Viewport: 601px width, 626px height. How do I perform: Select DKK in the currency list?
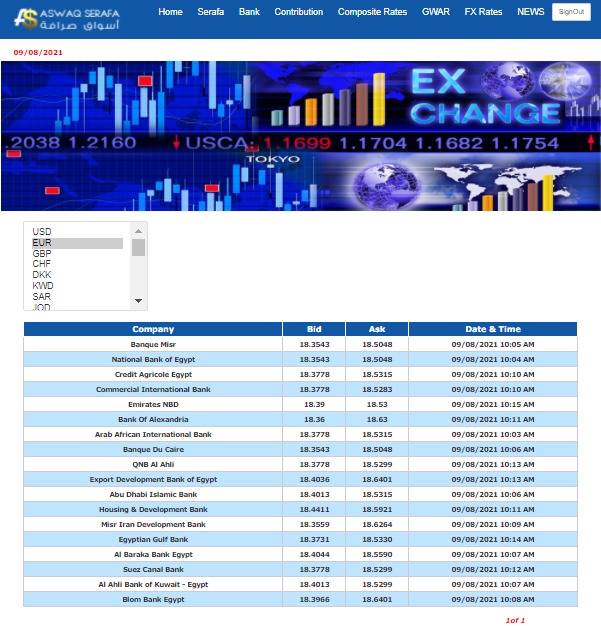tap(77, 275)
